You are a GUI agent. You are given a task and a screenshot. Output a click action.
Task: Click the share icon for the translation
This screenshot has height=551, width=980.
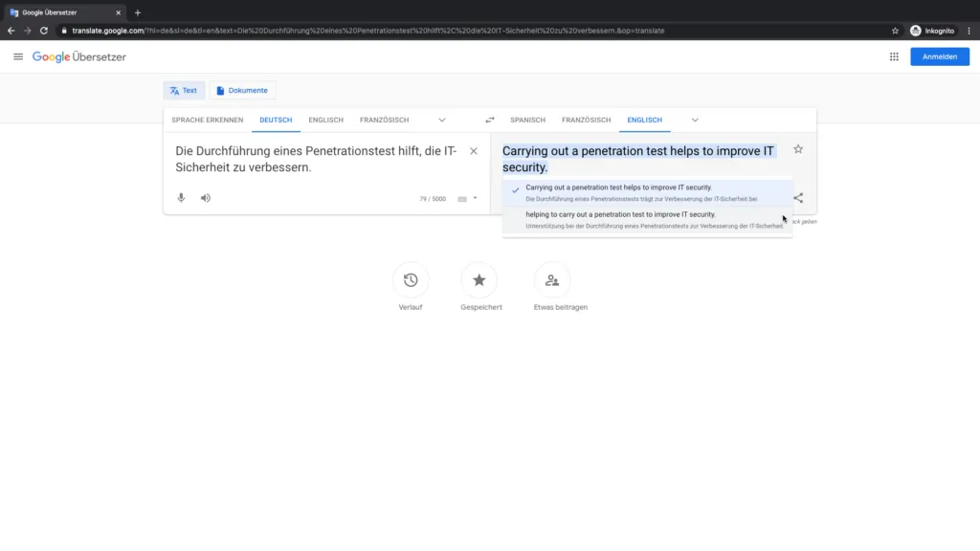click(x=798, y=198)
